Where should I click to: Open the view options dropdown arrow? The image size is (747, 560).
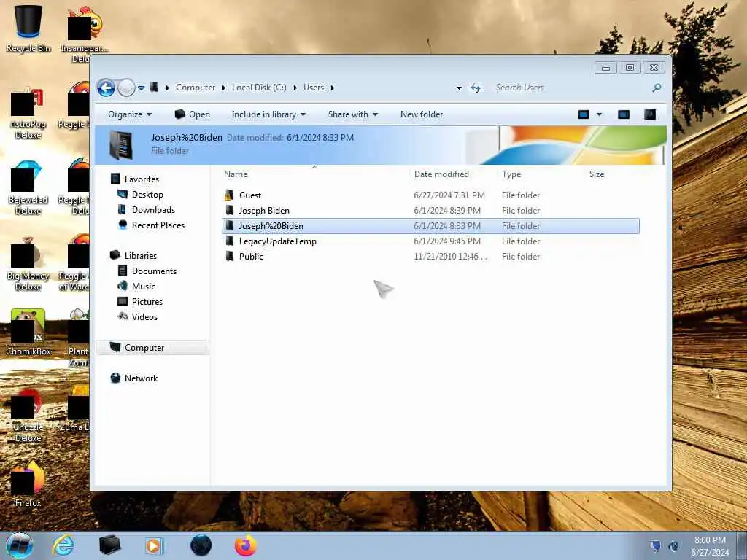pos(600,114)
